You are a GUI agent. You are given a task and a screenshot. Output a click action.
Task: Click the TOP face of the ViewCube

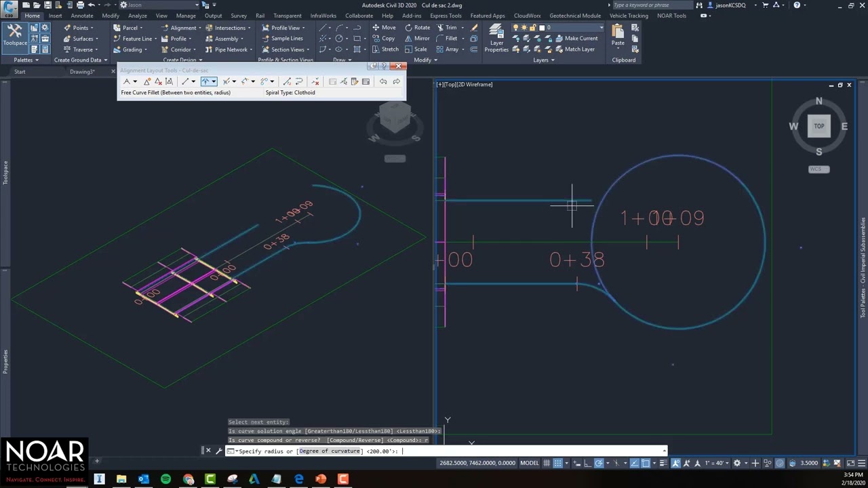[x=819, y=126]
